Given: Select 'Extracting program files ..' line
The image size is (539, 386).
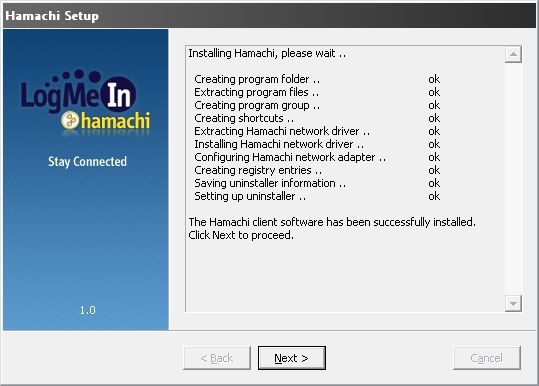Looking at the screenshot, I should [x=256, y=92].
